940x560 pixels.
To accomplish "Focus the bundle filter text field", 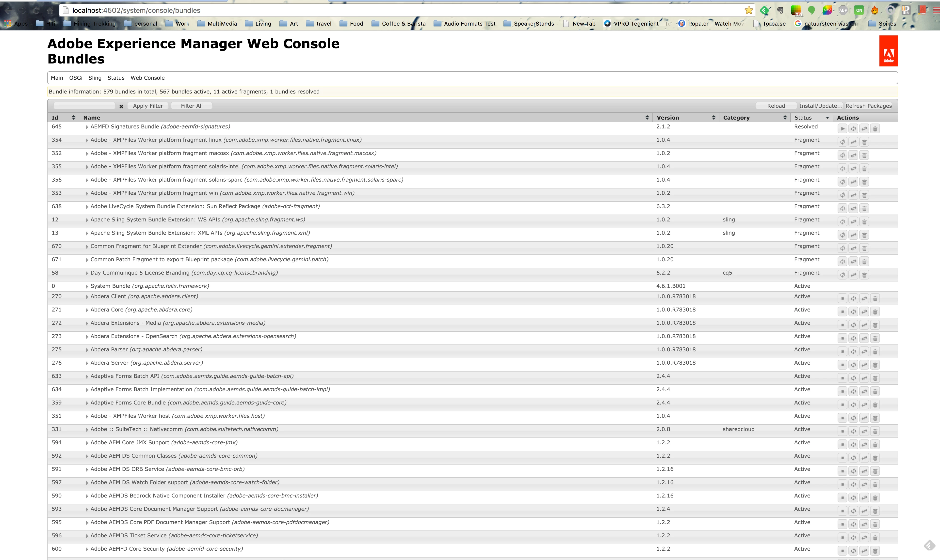I will coord(84,106).
